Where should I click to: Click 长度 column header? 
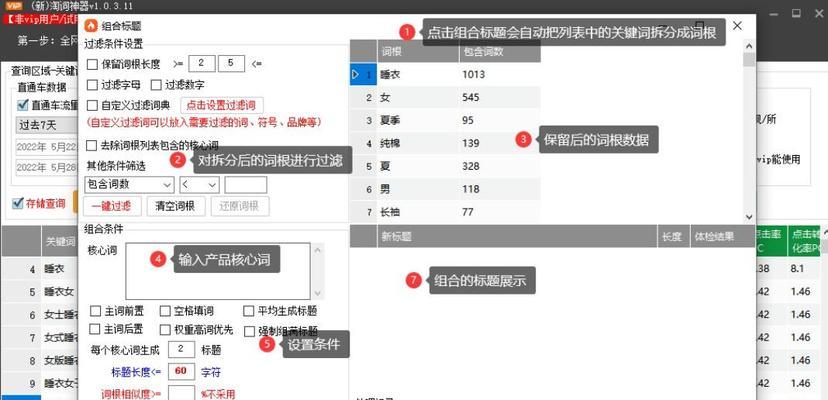tap(673, 237)
